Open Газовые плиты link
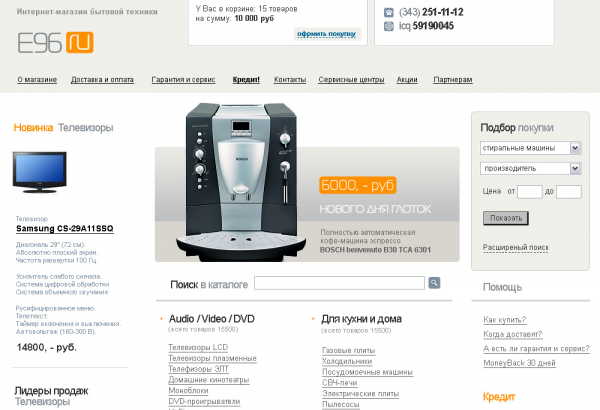Viewport: 600px width, 410px height. [x=349, y=350]
